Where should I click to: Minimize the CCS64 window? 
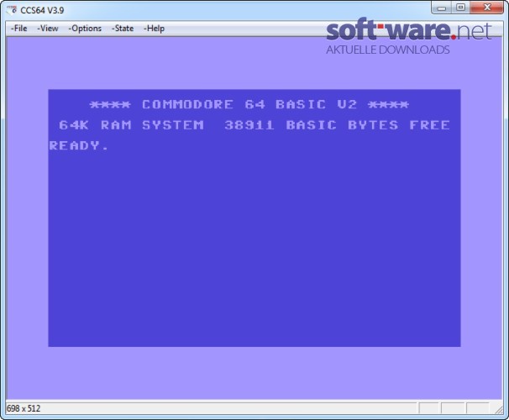coord(442,8)
